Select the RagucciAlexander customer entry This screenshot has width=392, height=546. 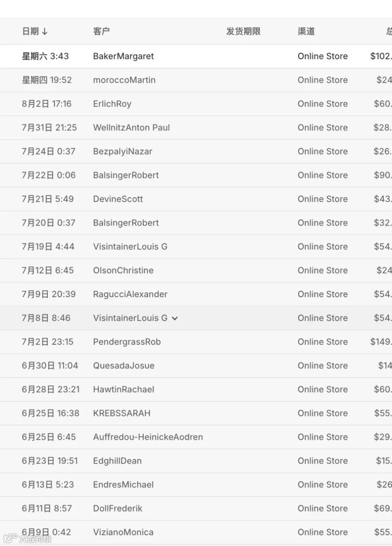pyautogui.click(x=130, y=294)
